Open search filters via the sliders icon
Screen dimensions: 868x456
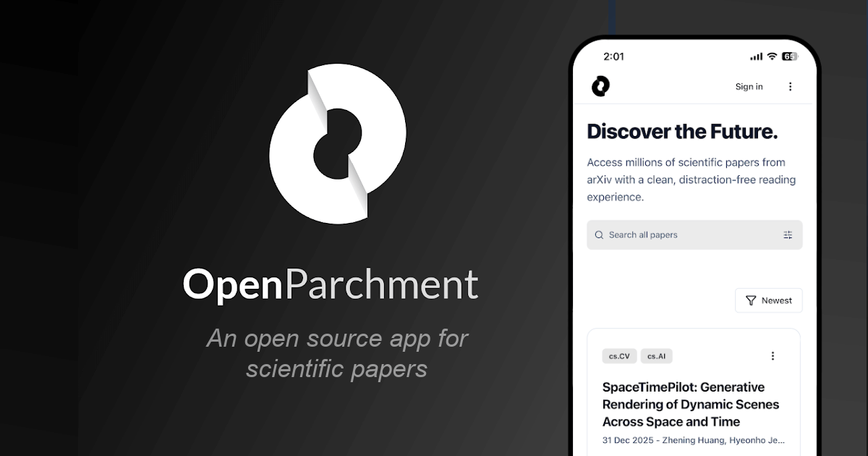point(788,235)
